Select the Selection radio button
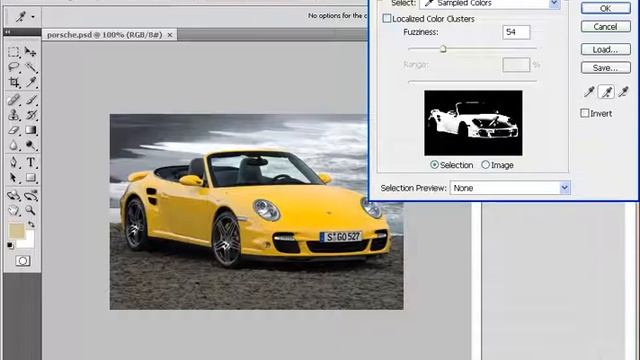Image resolution: width=640 pixels, height=360 pixels. tap(435, 164)
